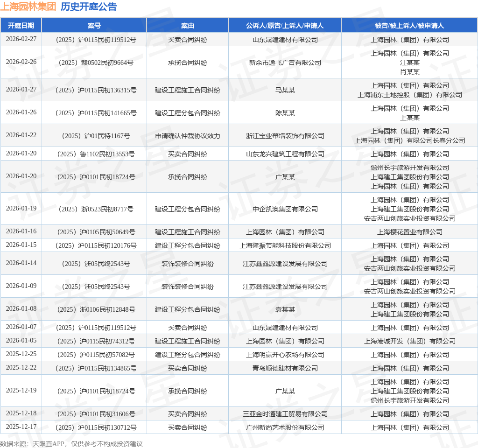This screenshot has width=478, height=448.
Task: Click case number (2025)浙0106民初12848号
Action: 96,309
